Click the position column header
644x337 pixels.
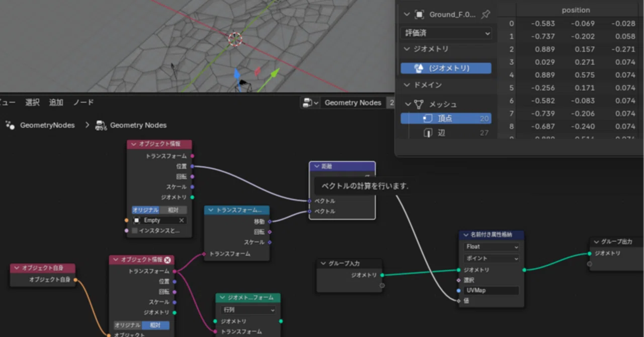point(576,10)
